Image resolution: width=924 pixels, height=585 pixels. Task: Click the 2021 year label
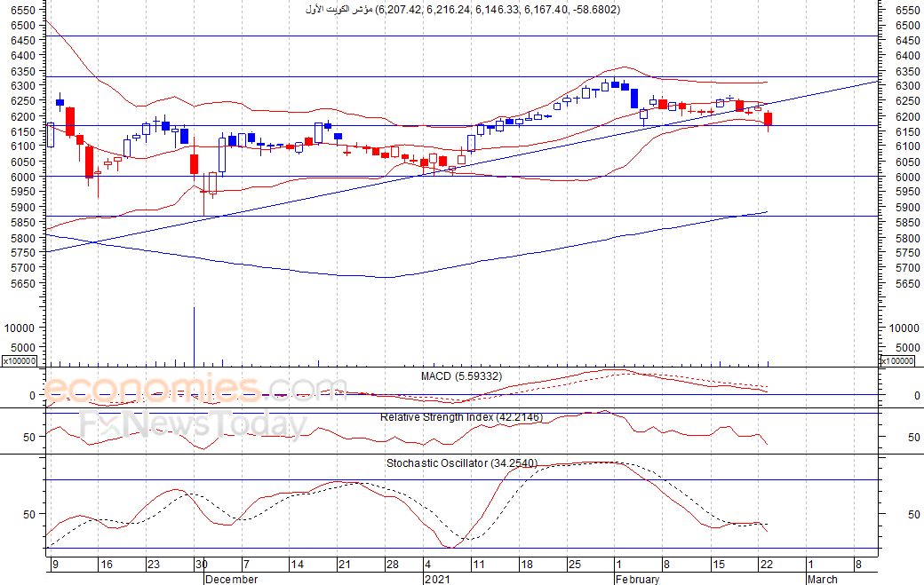tap(437, 579)
